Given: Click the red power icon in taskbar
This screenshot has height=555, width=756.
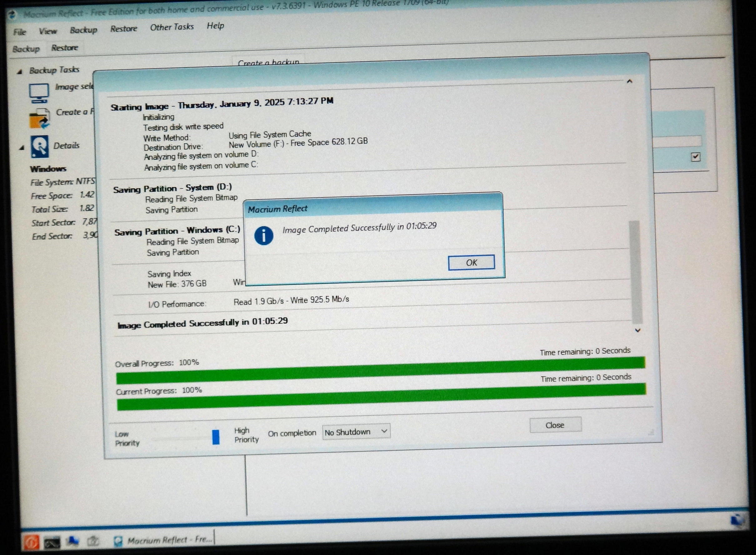Looking at the screenshot, I should coord(31,542).
